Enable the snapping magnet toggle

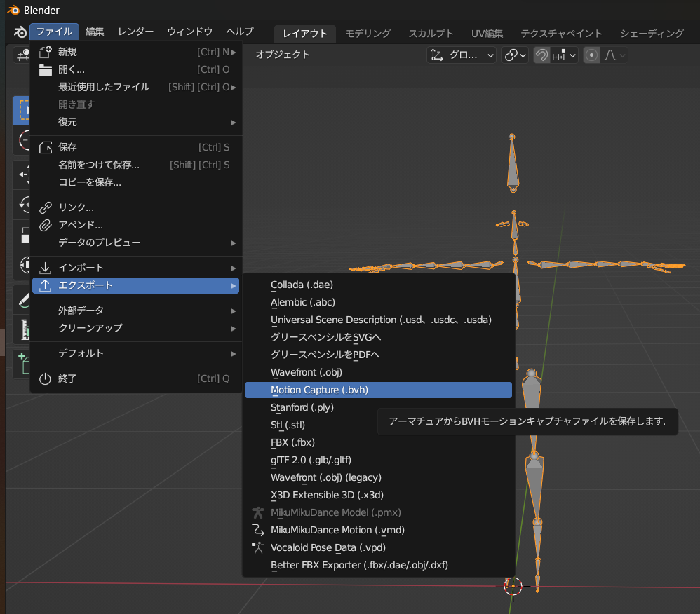coord(541,55)
